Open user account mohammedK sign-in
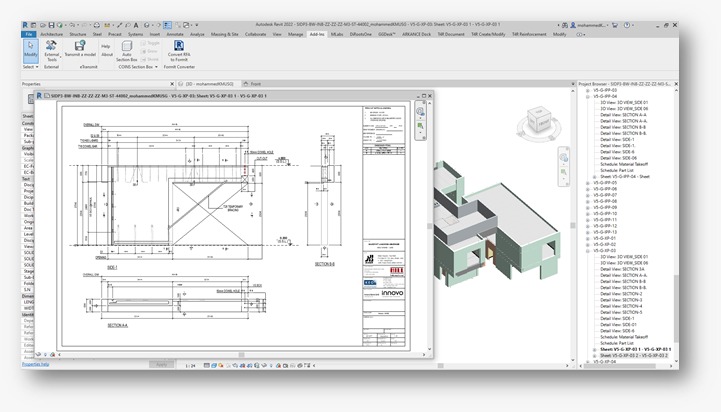The width and height of the screenshot is (721, 412). coord(590,25)
